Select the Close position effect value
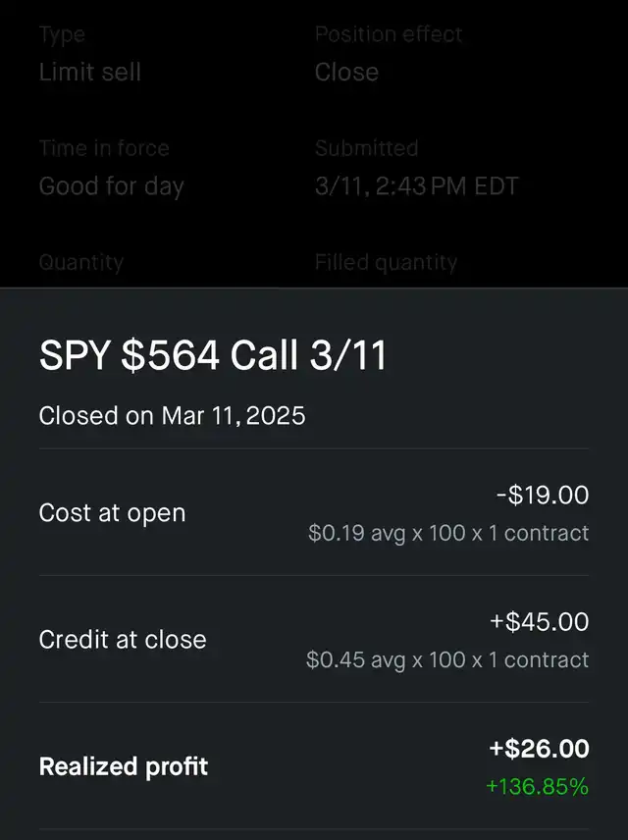 [x=346, y=73]
